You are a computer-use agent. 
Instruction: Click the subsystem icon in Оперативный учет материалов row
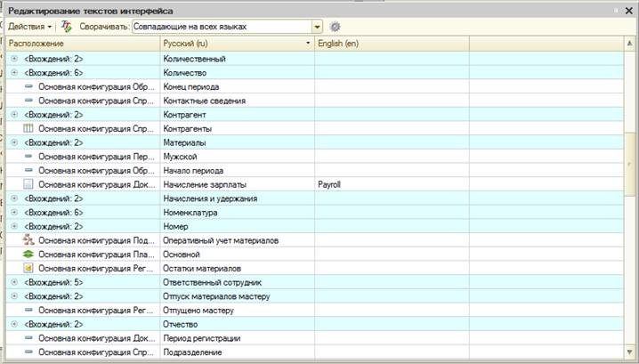click(x=28, y=239)
